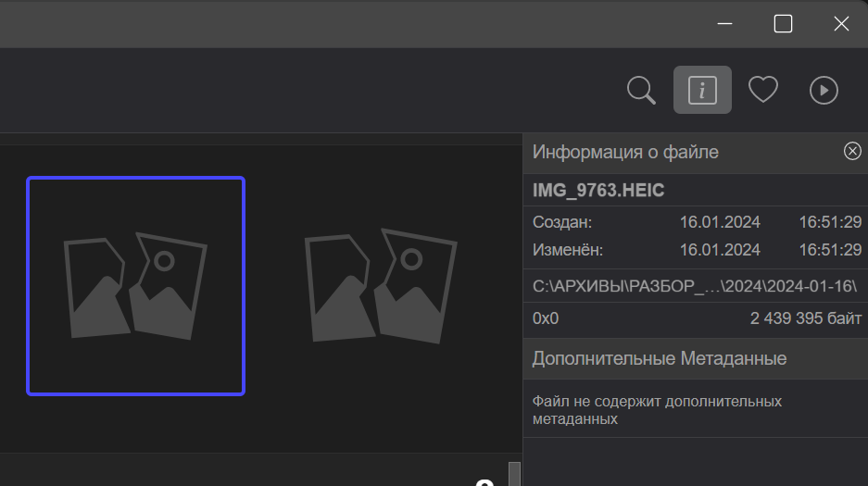Close the Информация о файле panel
Screen dimensions: 868x486
(x=852, y=152)
